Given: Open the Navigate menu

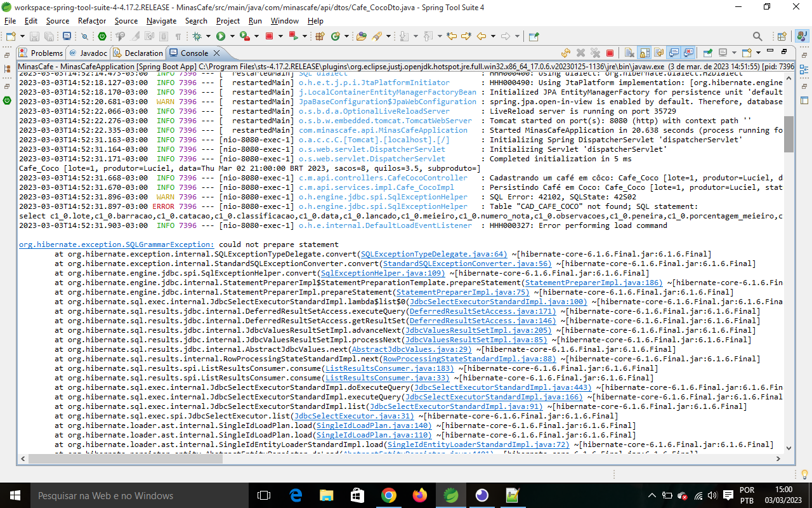Looking at the screenshot, I should pos(161,21).
